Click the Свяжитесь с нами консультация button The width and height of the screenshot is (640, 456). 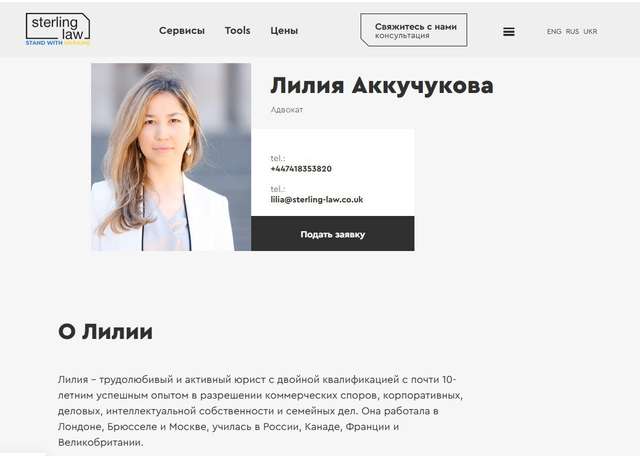point(414,30)
